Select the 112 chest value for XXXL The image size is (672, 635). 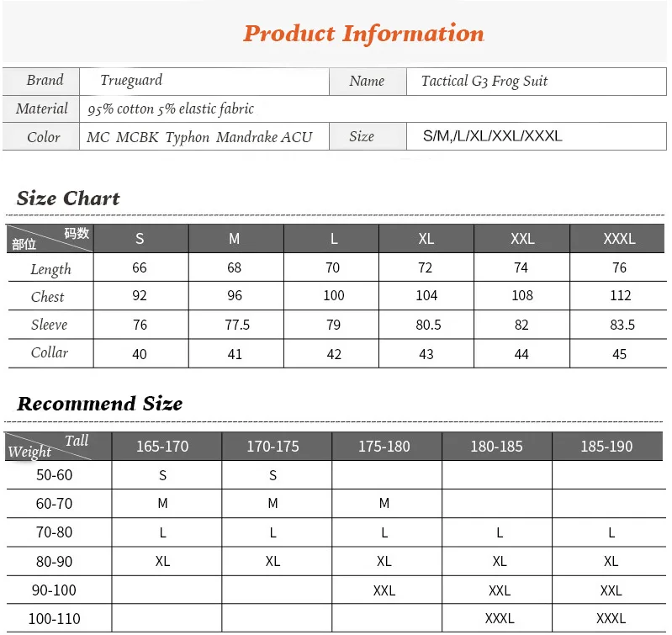tap(620, 295)
